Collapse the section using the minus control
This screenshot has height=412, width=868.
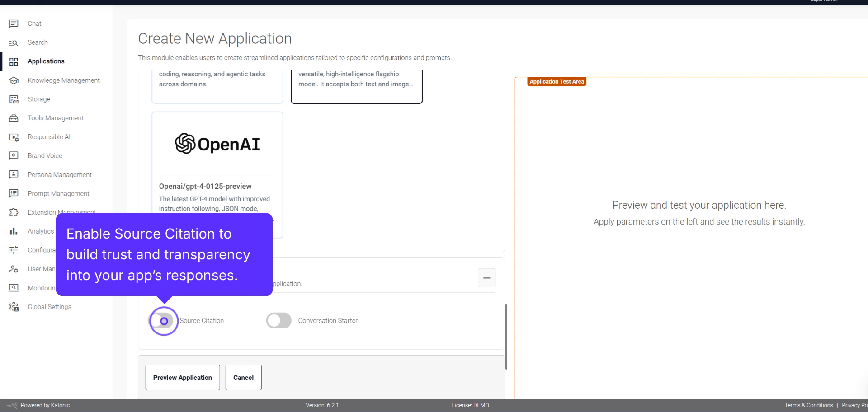click(x=486, y=278)
